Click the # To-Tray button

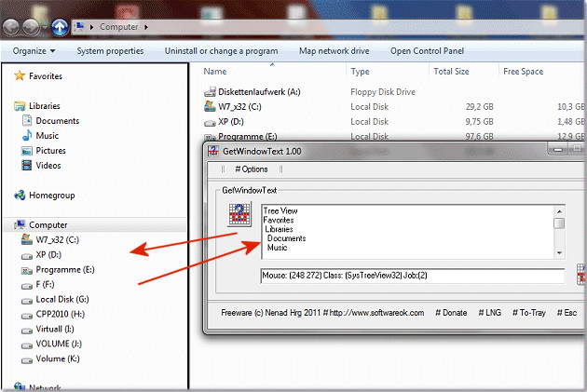[528, 313]
